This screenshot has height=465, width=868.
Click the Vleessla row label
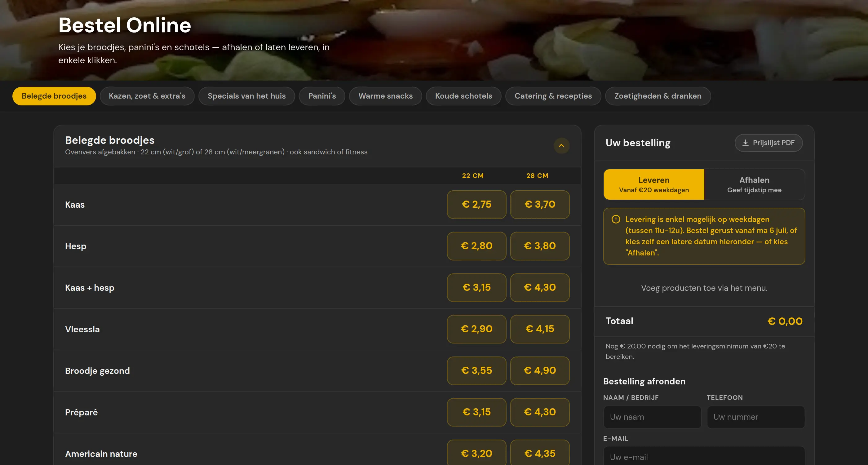[x=82, y=329]
